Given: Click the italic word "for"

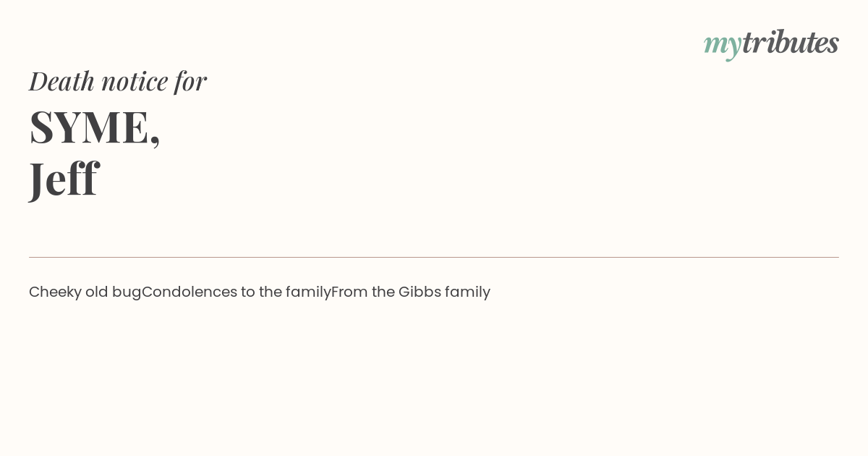Looking at the screenshot, I should pyautogui.click(x=190, y=82).
